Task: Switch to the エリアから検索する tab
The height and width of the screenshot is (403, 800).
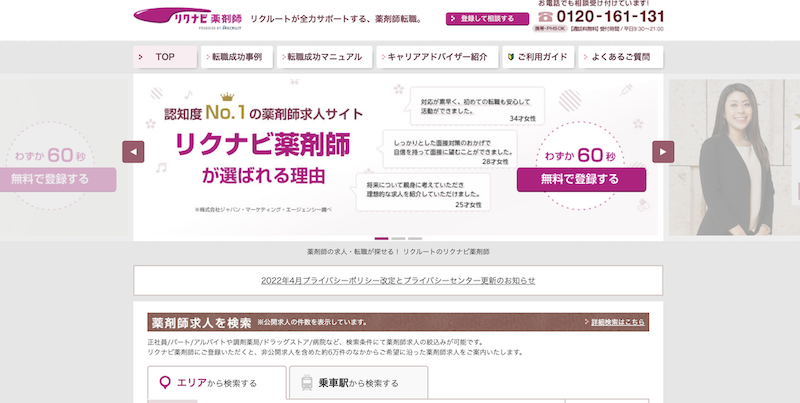Action: click(217, 383)
